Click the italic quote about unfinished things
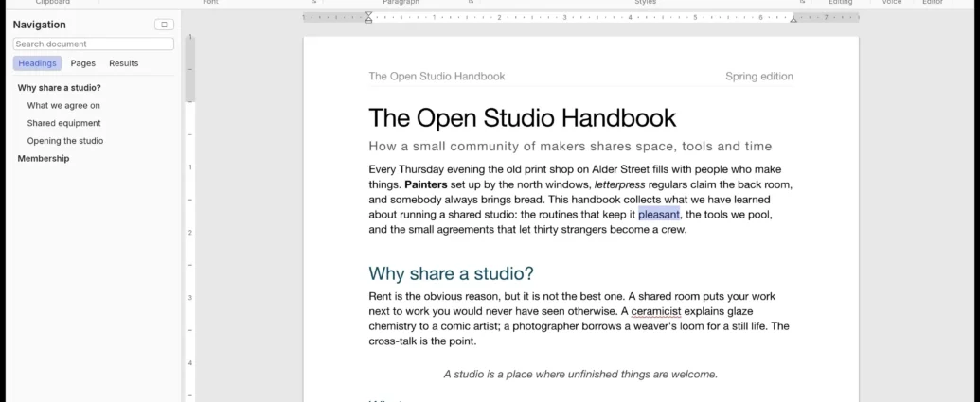 click(580, 375)
